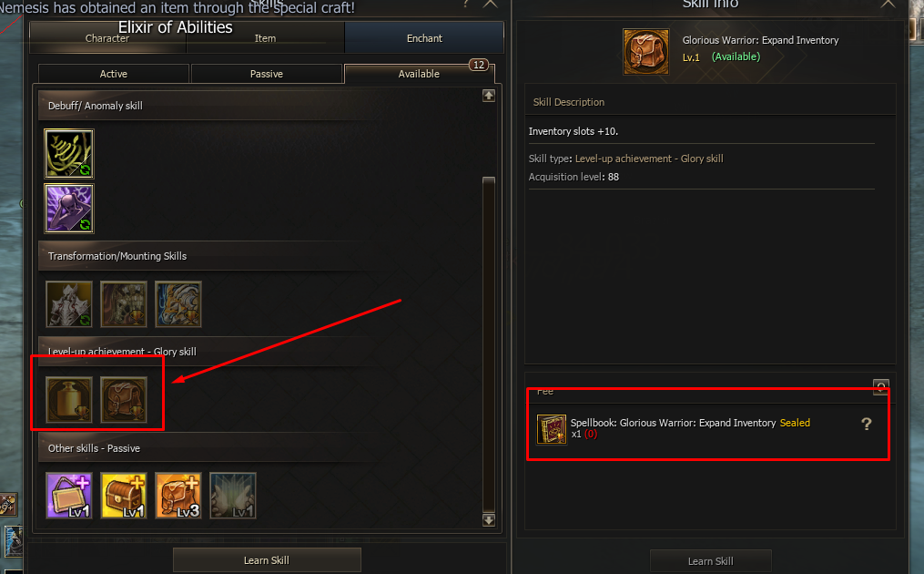Select the Expand Inventory backpack Glory skill

pos(124,400)
